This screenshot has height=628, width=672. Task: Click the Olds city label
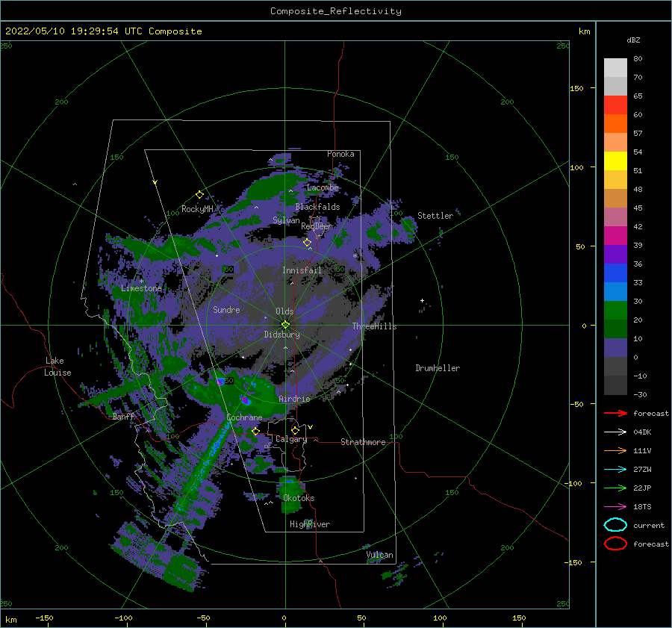coord(284,311)
